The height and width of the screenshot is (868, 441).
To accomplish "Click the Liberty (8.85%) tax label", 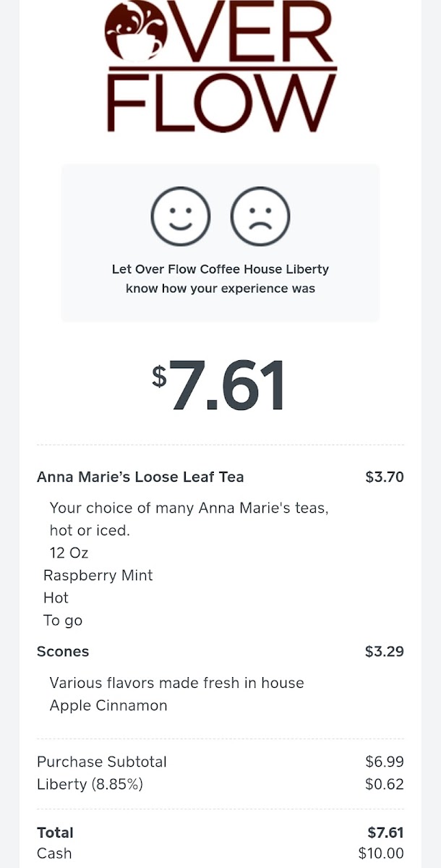I will pyautogui.click(x=90, y=784).
